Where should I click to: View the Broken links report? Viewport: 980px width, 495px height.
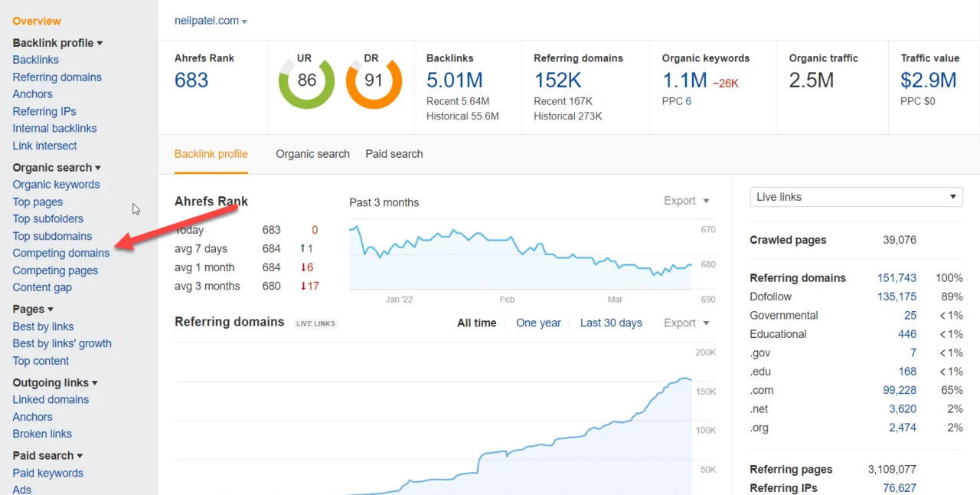(41, 434)
